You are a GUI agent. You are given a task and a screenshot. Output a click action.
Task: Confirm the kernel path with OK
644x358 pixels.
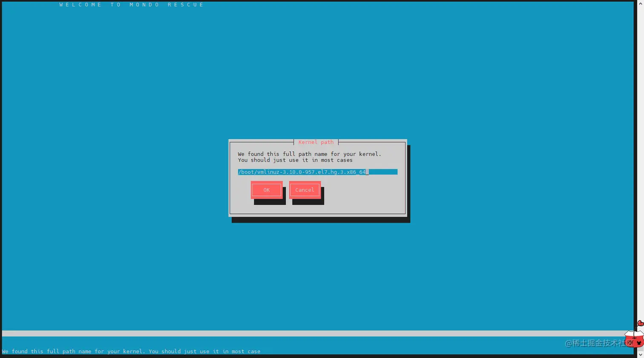pos(267,190)
